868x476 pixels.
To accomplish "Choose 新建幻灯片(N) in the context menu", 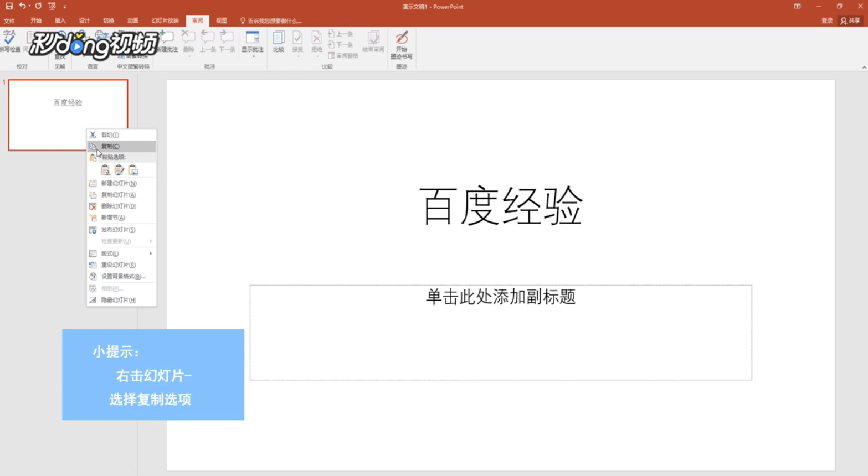I will point(121,183).
